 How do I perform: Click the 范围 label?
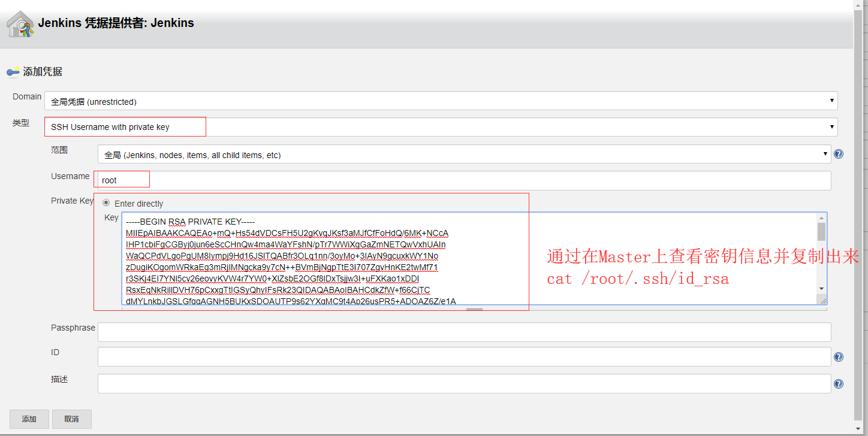[x=59, y=150]
